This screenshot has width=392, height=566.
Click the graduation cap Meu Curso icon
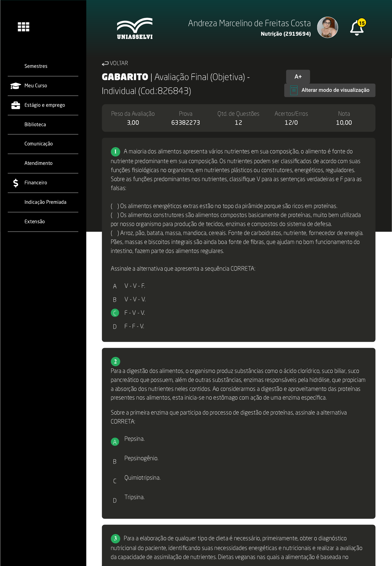pyautogui.click(x=15, y=86)
